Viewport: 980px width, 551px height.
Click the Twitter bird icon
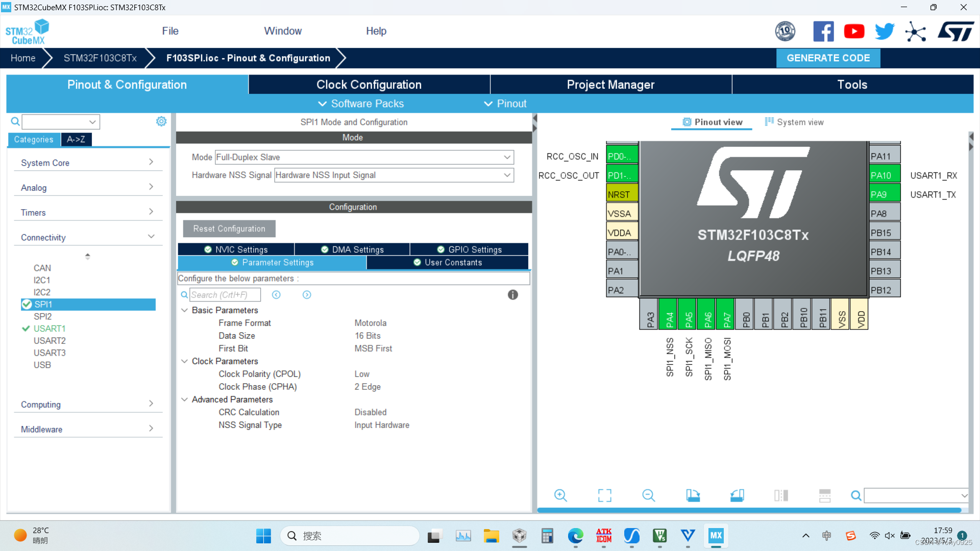point(885,32)
